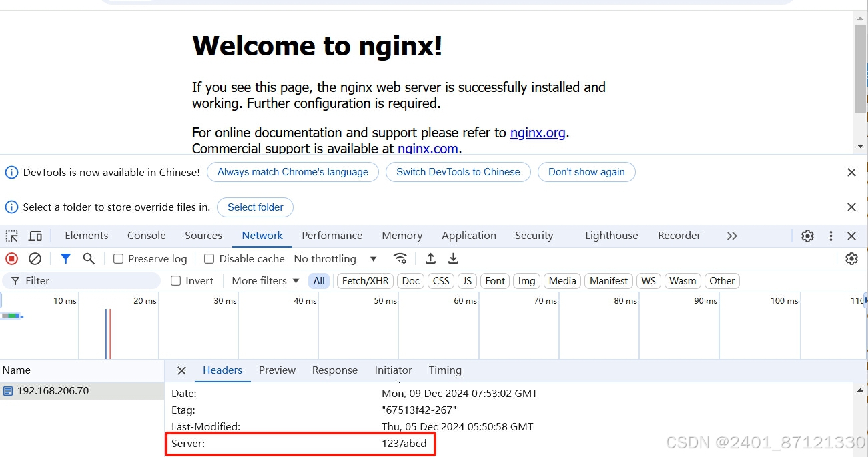The image size is (868, 457).
Task: Go to the Application tab
Action: click(x=469, y=236)
